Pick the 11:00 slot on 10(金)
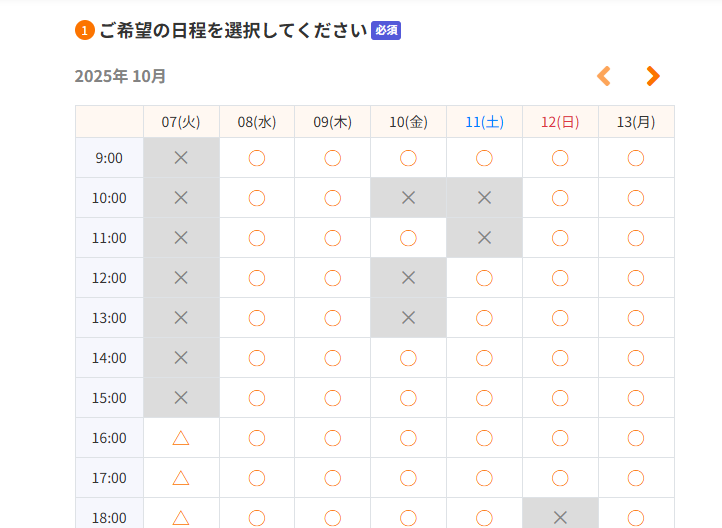The image size is (722, 528). [408, 238]
